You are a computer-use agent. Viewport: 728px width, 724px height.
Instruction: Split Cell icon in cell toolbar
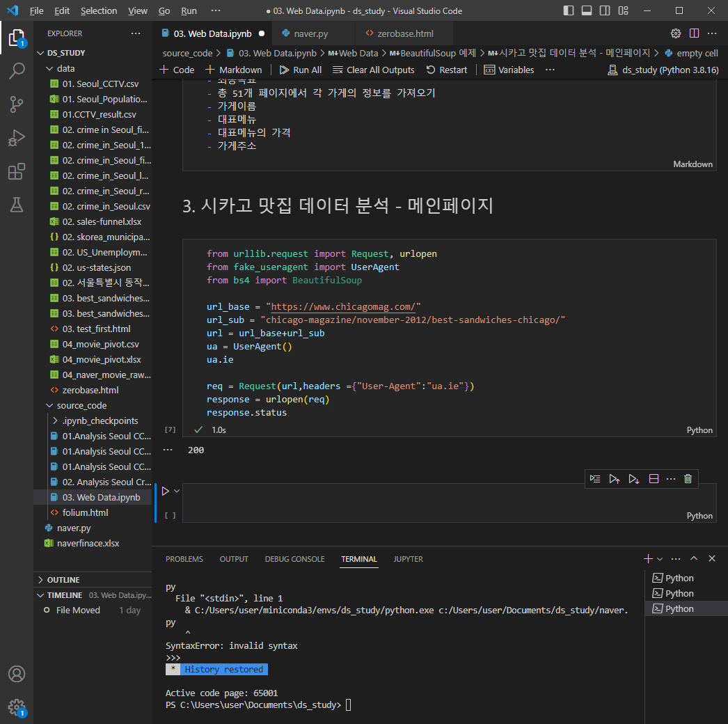click(654, 479)
